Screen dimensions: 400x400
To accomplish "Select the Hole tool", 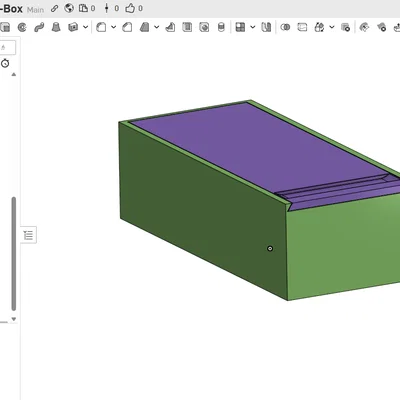I will pyautogui.click(x=204, y=27).
